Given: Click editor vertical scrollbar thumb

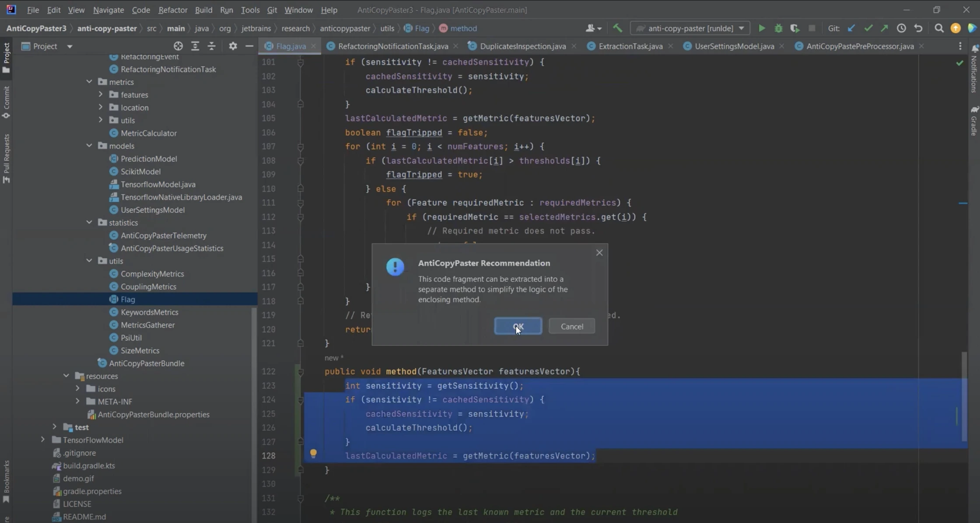Looking at the screenshot, I should click(x=964, y=396).
